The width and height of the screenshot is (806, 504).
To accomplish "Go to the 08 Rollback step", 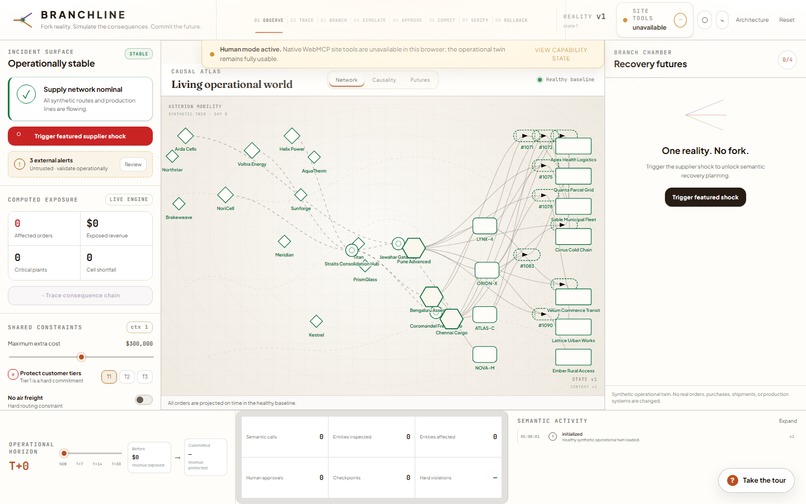I will point(511,20).
